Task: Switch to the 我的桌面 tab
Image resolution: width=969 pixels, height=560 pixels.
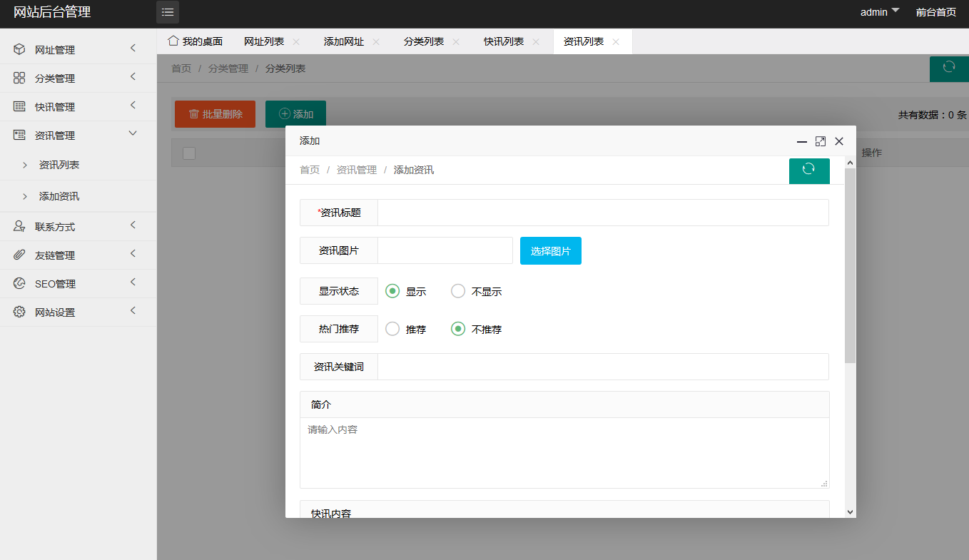Action: (x=195, y=41)
